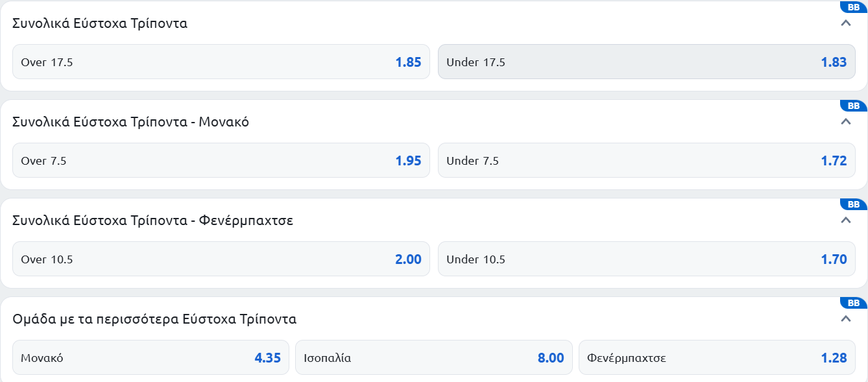
Task: Click BB badge on the Μονακό totals market
Action: tap(854, 106)
